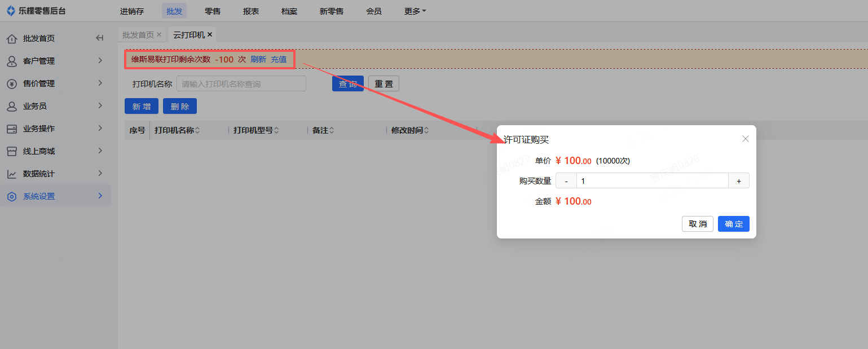Open the 档案 top menu
Screen dimensions: 868x349
pyautogui.click(x=289, y=11)
